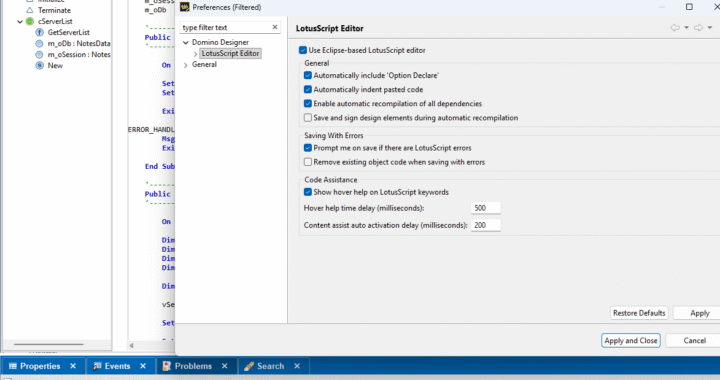
Task: Click the Preferences dialog title icon
Action: pos(185,7)
